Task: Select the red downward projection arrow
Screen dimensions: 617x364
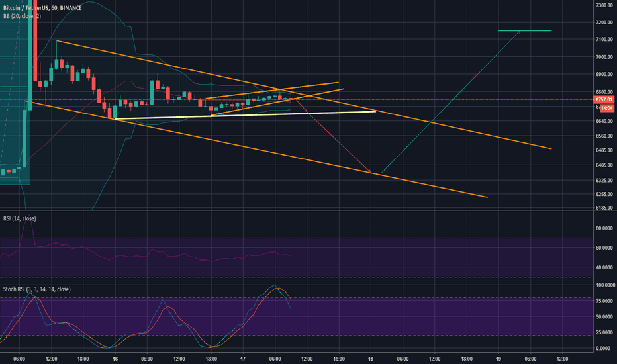Action: click(332, 136)
